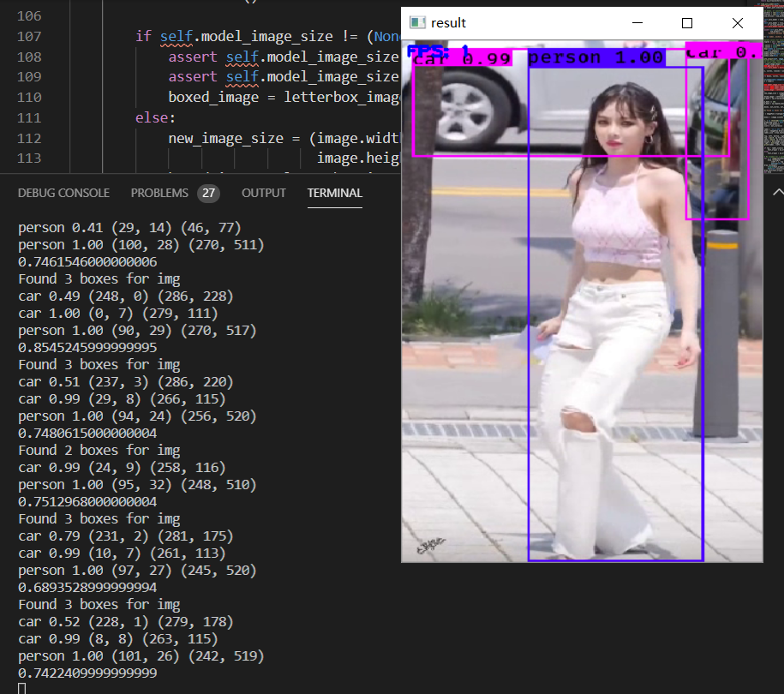Viewport: 784px width, 694px height.
Task: Select the PROBLEMS tab
Action: (x=160, y=193)
